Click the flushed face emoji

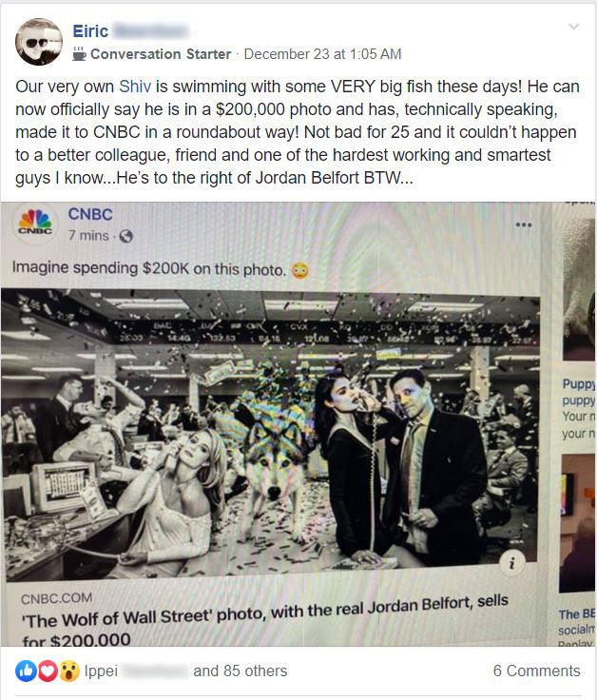point(299,270)
